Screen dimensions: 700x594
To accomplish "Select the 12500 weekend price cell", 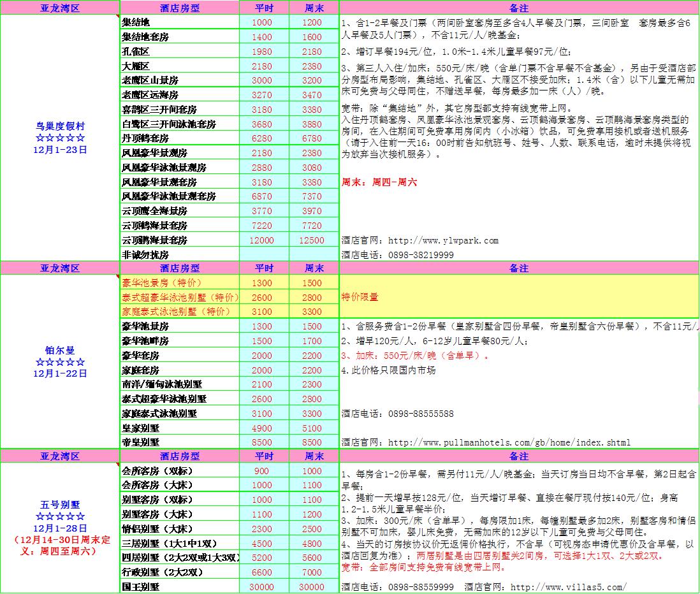I will click(312, 240).
